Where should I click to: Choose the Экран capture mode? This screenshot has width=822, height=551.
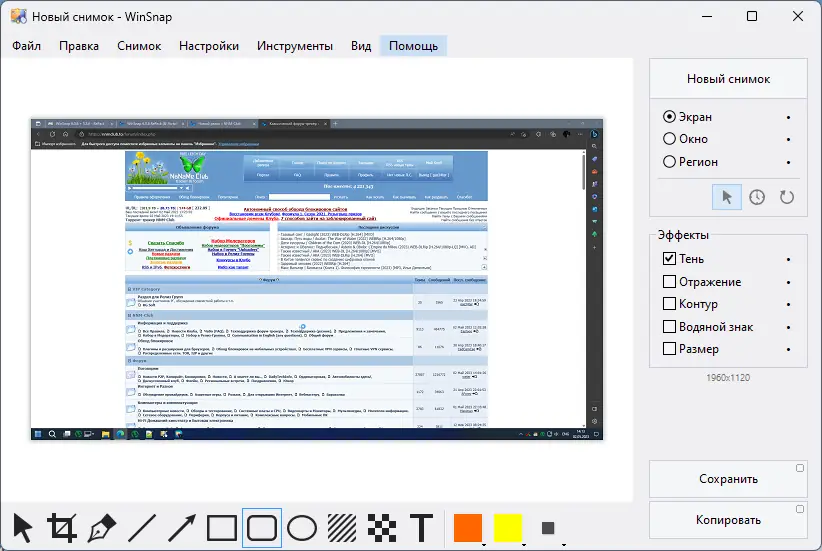pos(687,117)
